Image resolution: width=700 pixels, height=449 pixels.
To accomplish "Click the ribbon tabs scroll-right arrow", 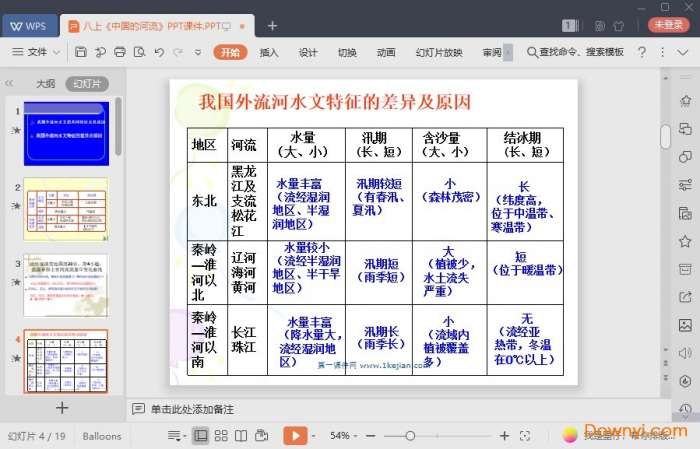I will pos(508,52).
